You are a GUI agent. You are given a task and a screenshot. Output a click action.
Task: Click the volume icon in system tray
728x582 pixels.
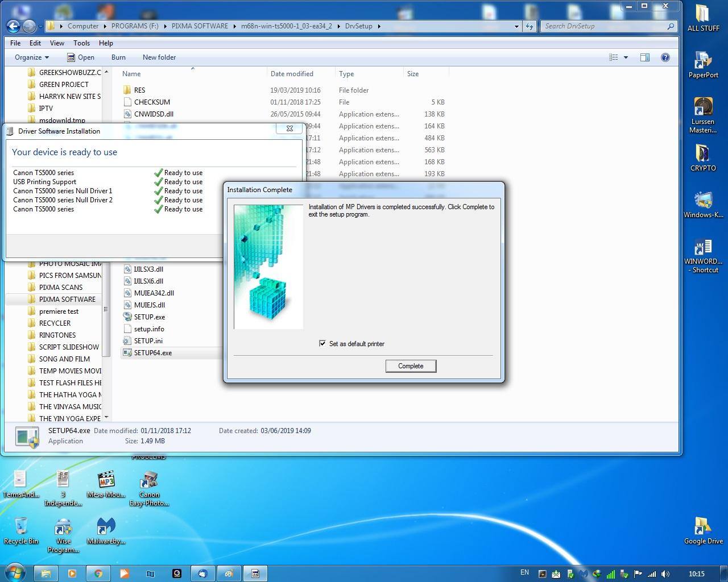(x=665, y=574)
